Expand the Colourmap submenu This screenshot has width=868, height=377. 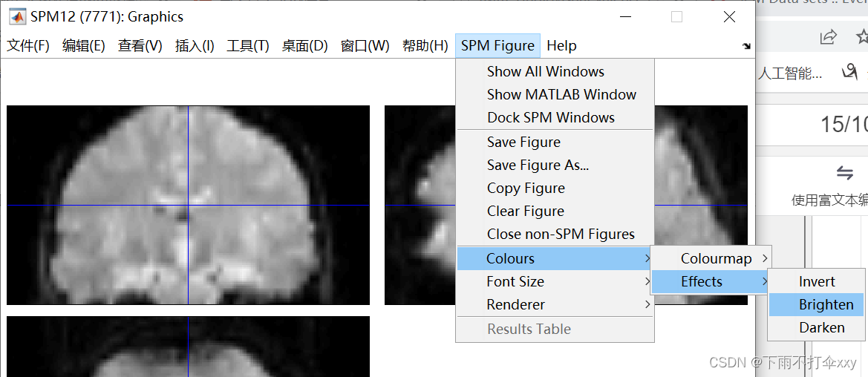(711, 258)
